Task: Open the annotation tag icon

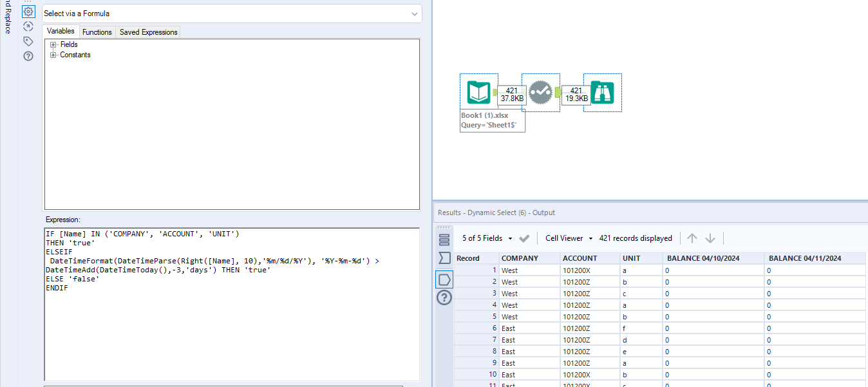Action: [x=28, y=41]
